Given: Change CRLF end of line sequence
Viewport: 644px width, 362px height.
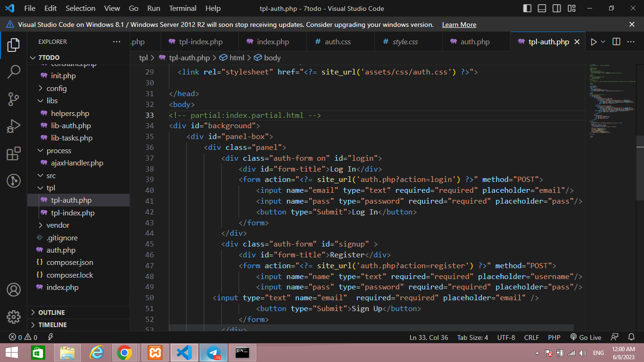Looking at the screenshot, I should click(x=531, y=337).
